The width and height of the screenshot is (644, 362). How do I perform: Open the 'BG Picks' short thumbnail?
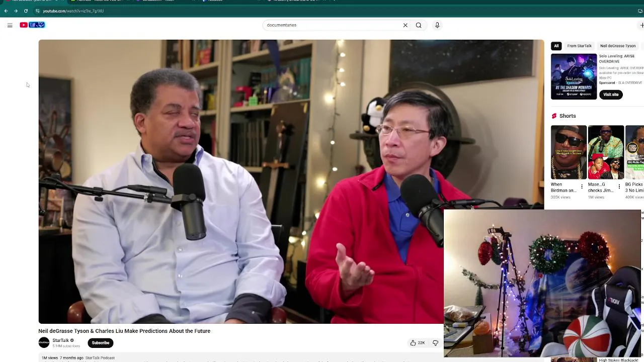click(x=634, y=152)
